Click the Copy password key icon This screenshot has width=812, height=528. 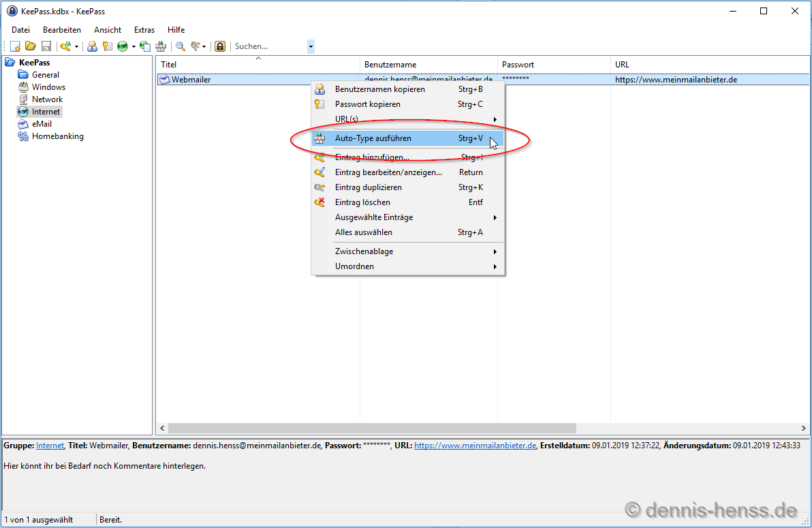click(107, 46)
